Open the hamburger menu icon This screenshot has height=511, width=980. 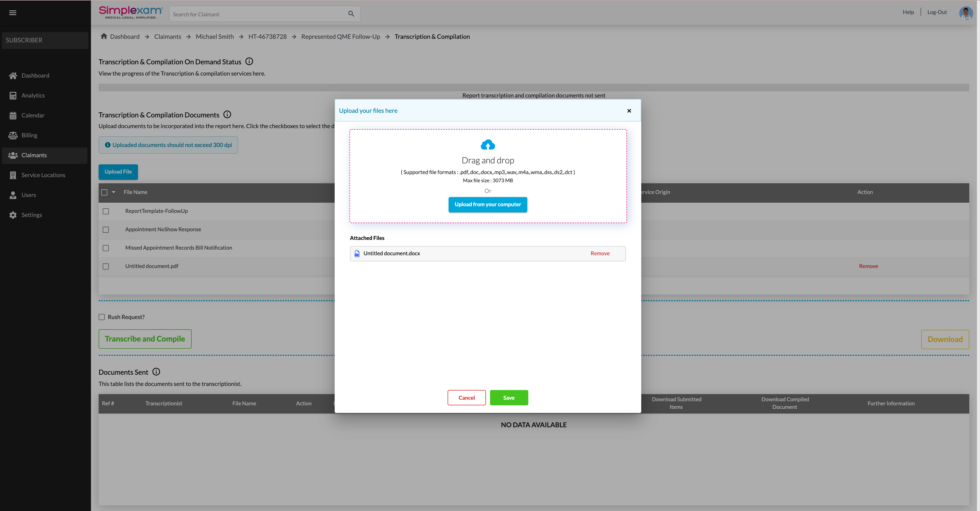point(13,13)
